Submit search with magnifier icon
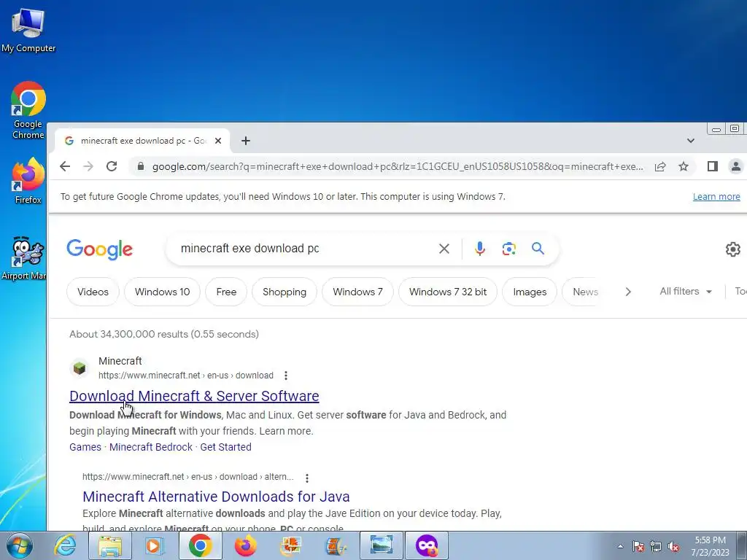This screenshot has width=747, height=560. pyautogui.click(x=538, y=248)
